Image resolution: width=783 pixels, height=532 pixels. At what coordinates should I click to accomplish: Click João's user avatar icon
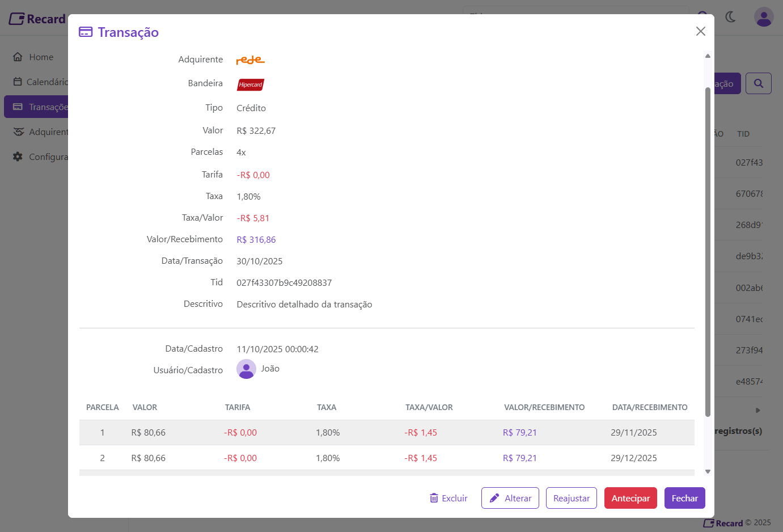pyautogui.click(x=246, y=369)
